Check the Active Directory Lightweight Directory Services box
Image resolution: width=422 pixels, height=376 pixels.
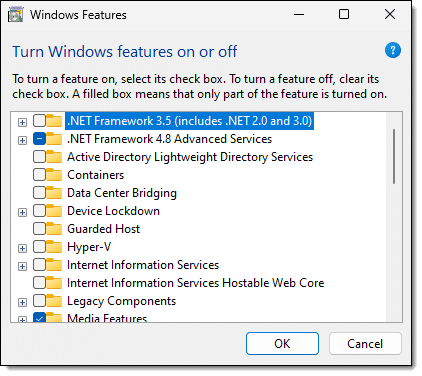39,157
